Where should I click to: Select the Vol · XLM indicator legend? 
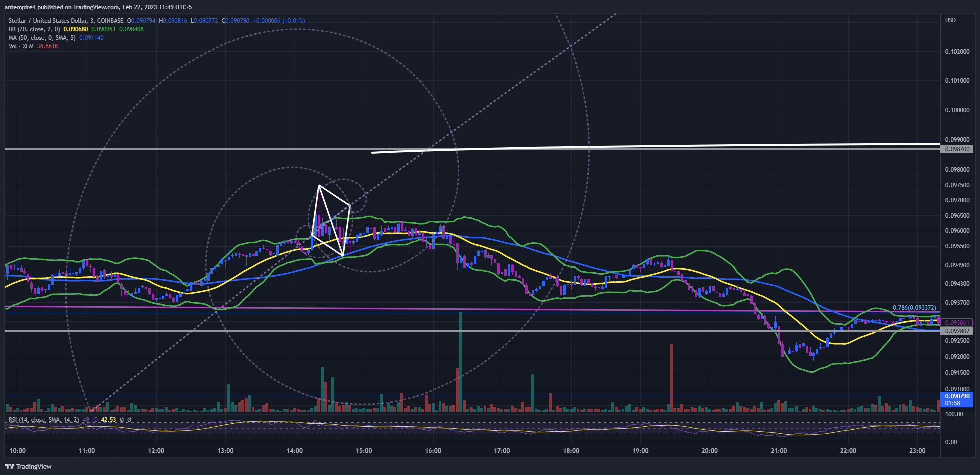[21, 46]
